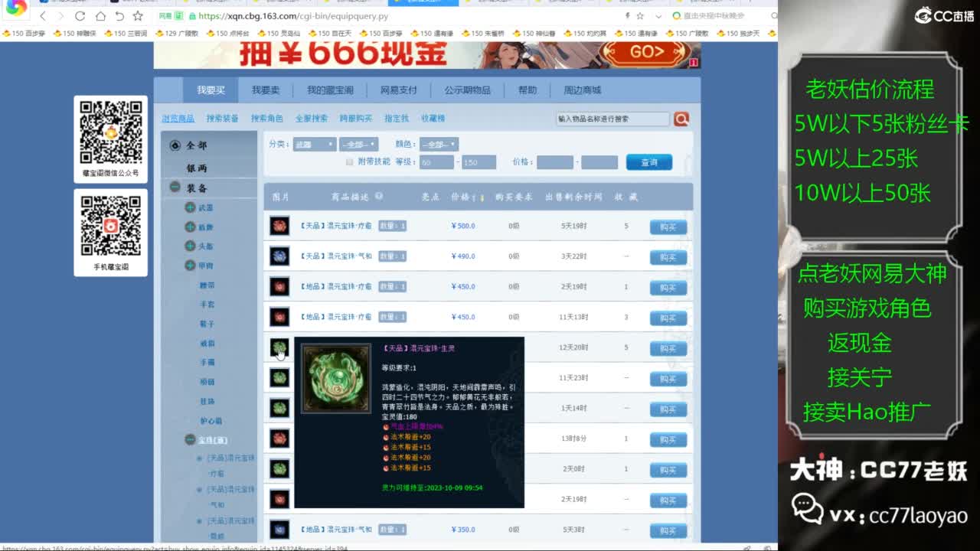Open the 公示期物品 tab

(x=469, y=90)
